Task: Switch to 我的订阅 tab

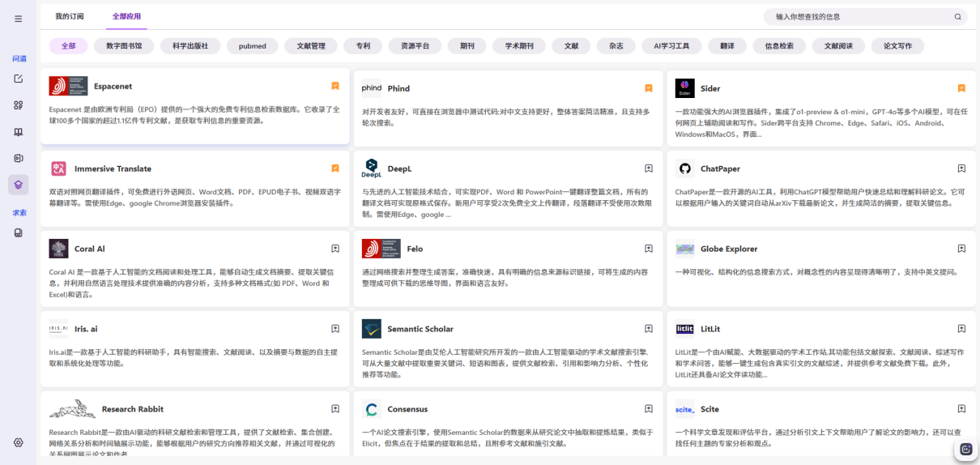Action: point(69,16)
